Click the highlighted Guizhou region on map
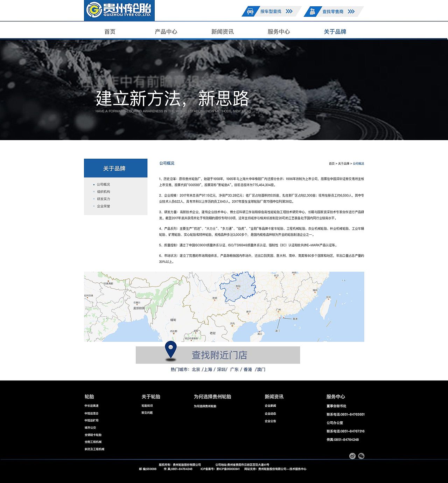Screen dimensions: 448x483 (238, 287)
